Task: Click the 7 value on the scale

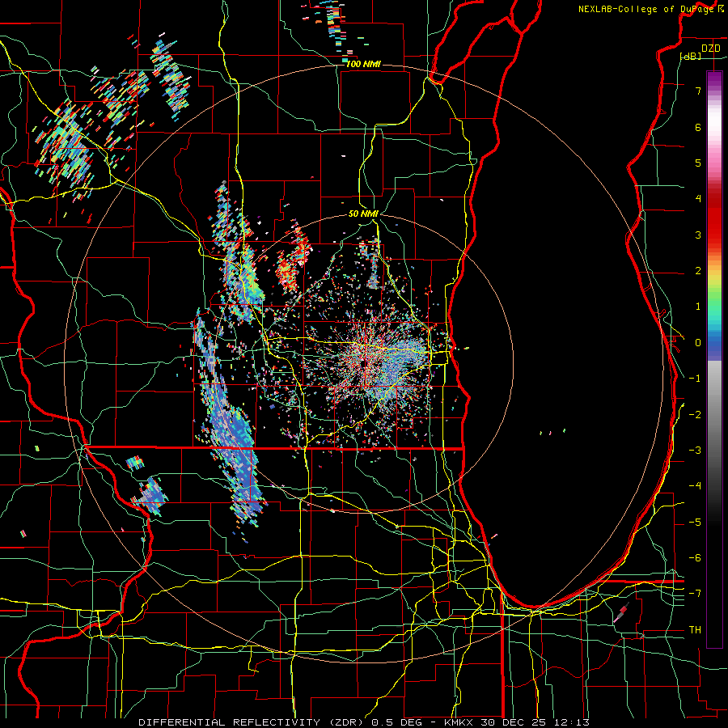Action: 698,91
